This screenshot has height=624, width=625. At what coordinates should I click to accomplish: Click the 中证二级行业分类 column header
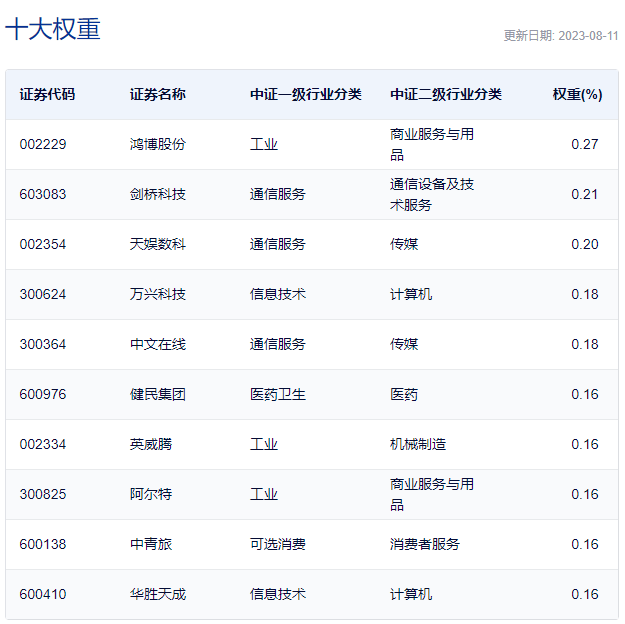point(445,94)
